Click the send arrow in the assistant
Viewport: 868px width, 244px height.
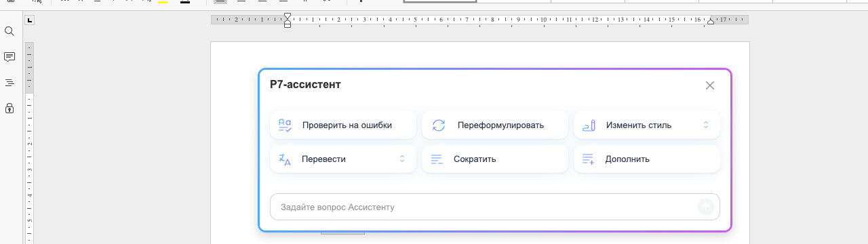pyautogui.click(x=706, y=207)
